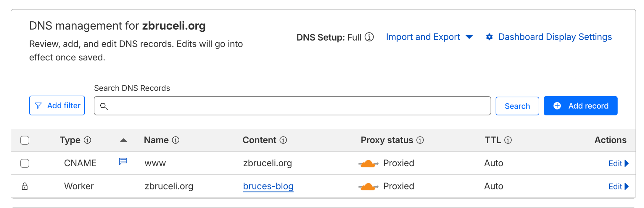Click the Proxy status info icon
Screen dimensions: 644x208
[x=420, y=140]
